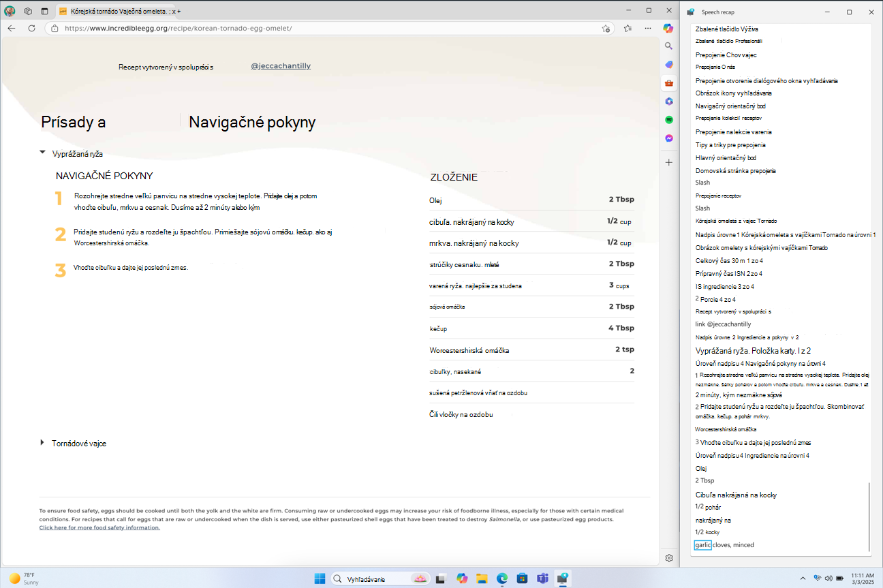Open Speech recap app on the taskbar
This screenshot has height=588, width=883.
point(563,578)
